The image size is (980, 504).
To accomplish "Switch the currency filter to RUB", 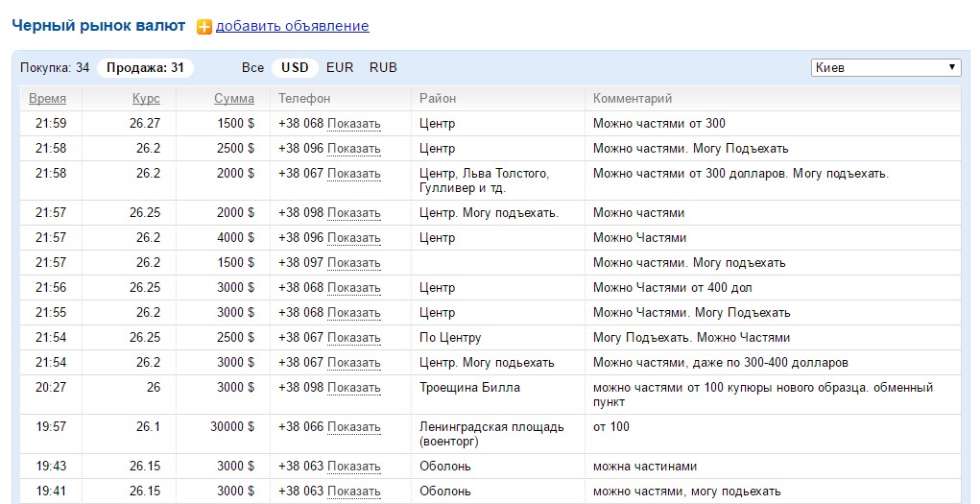I will [383, 67].
